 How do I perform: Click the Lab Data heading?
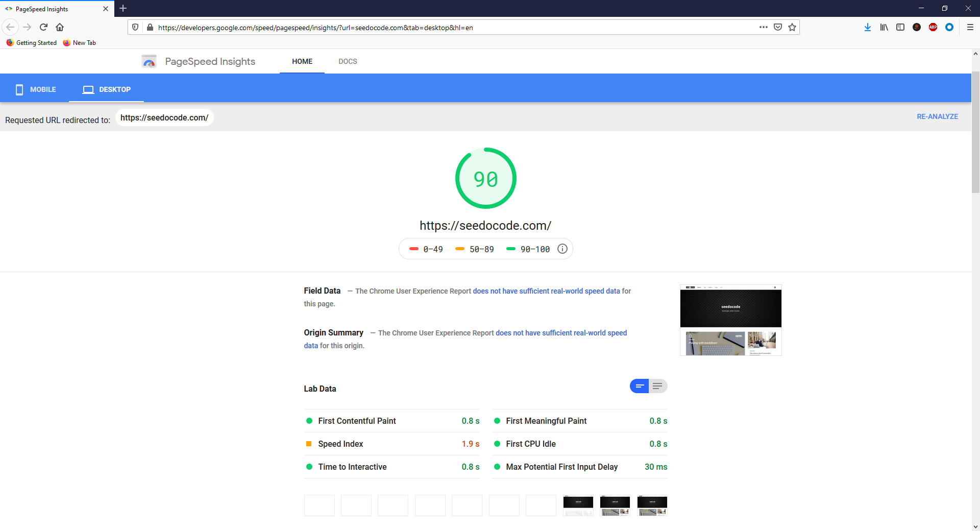[x=320, y=389]
